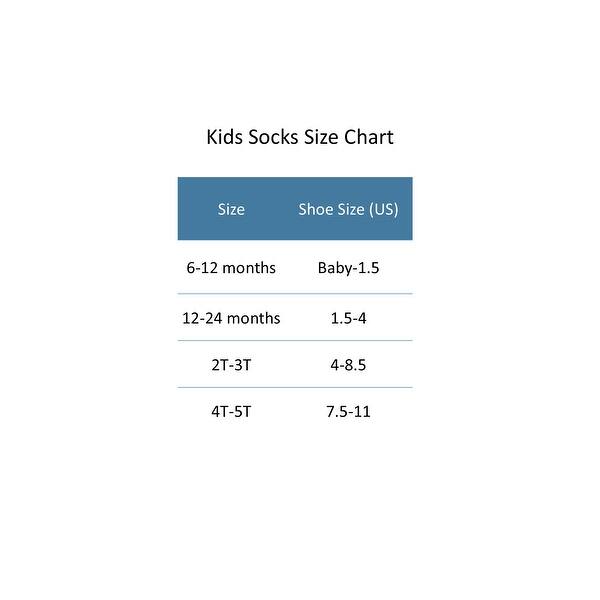Click the word "Size" in the chart title
Image resolution: width=600 pixels, height=600 pixels.
point(320,137)
